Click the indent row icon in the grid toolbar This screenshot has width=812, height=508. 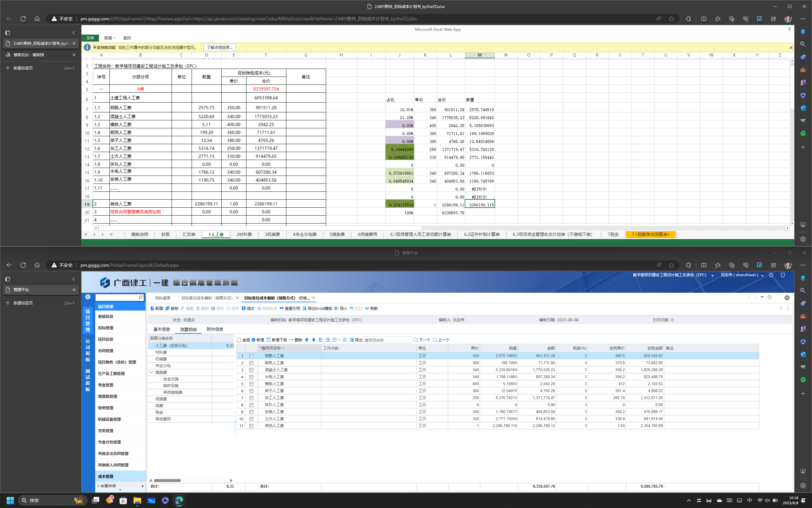[327, 340]
